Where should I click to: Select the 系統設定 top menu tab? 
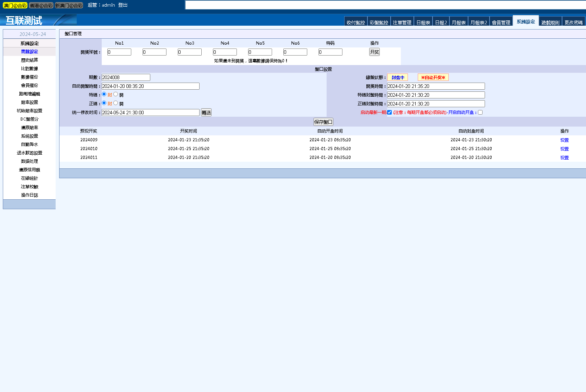click(x=526, y=21)
